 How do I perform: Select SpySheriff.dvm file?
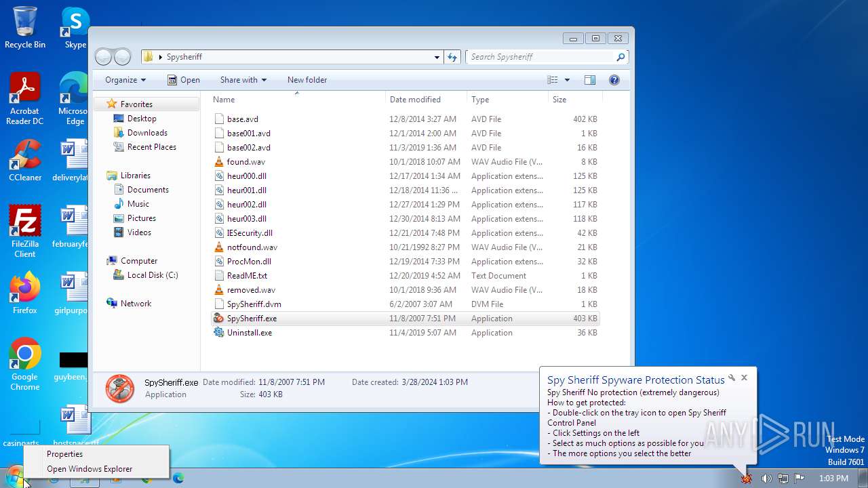click(405, 304)
